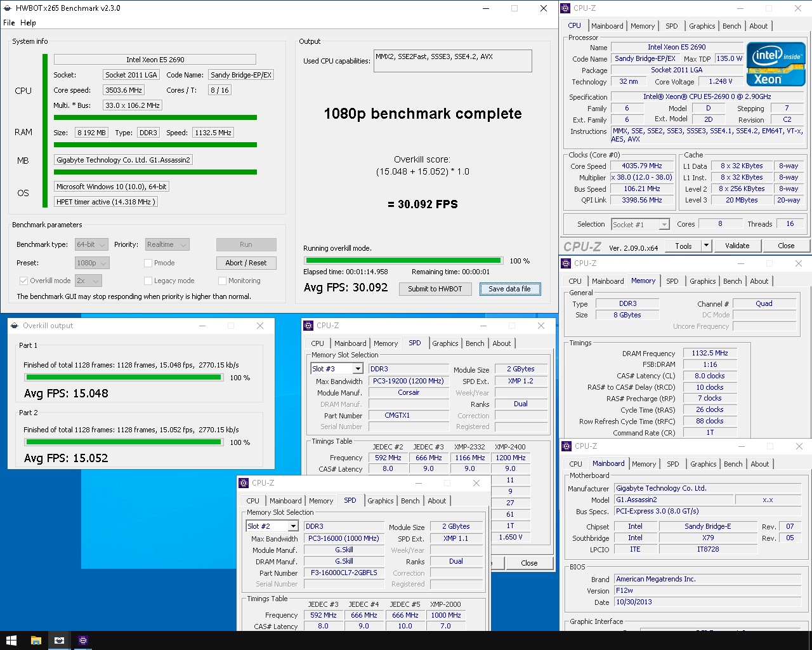Click the Slot #3 SPD window title icon
The width and height of the screenshot is (812, 650).
click(308, 326)
